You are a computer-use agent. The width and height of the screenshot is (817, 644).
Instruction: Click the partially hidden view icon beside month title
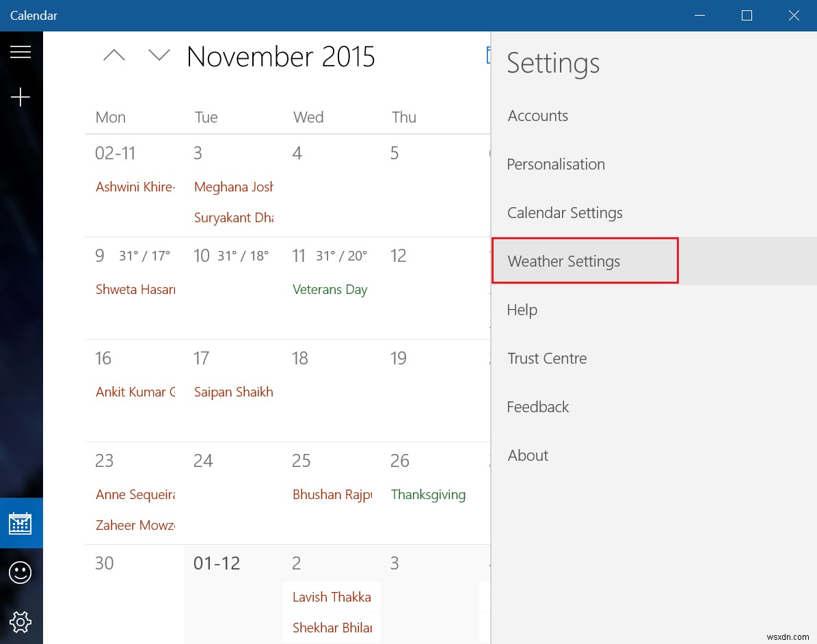(x=487, y=54)
